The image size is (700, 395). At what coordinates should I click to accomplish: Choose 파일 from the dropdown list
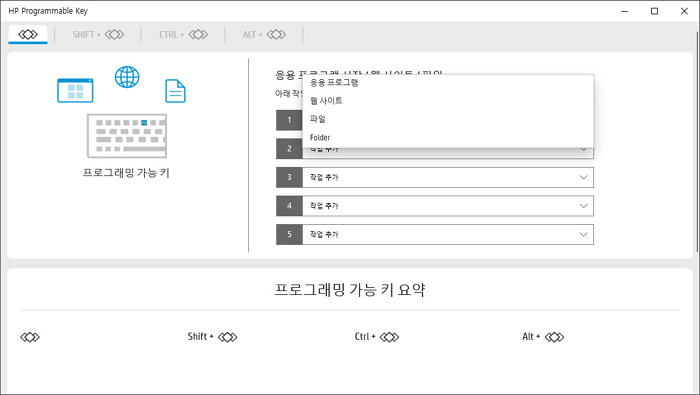448,119
